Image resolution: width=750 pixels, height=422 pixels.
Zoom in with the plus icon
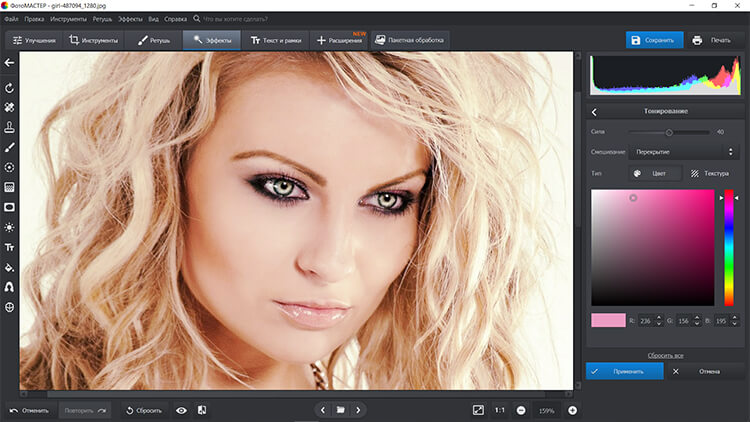pyautogui.click(x=572, y=411)
